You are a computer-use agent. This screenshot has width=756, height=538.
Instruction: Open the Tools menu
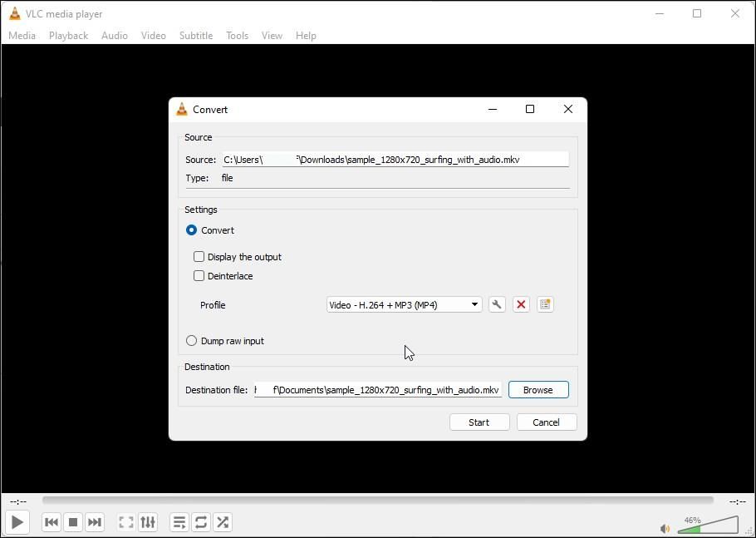click(237, 35)
